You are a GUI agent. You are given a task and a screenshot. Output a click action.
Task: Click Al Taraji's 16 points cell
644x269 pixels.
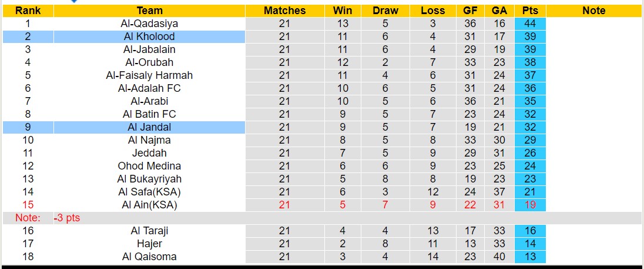(x=529, y=231)
